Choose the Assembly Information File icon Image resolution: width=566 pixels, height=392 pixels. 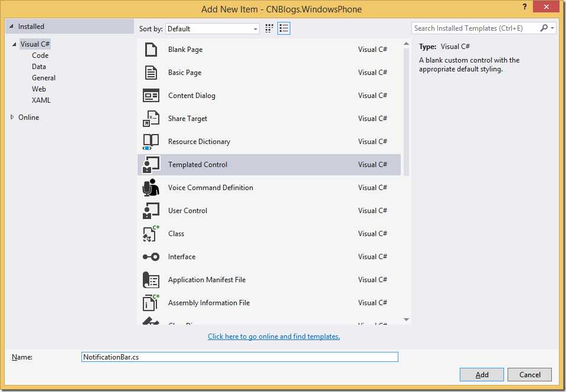pos(151,302)
